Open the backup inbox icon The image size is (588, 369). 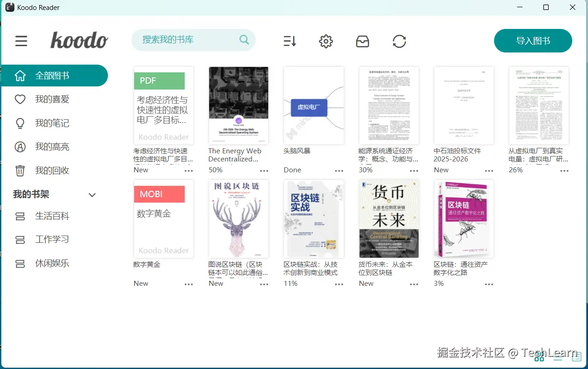click(363, 42)
